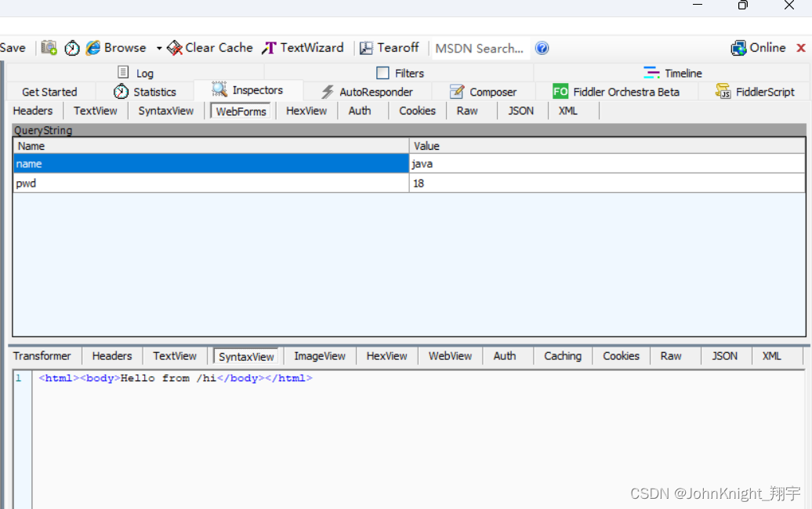Select the 'pwd' query string row

212,183
